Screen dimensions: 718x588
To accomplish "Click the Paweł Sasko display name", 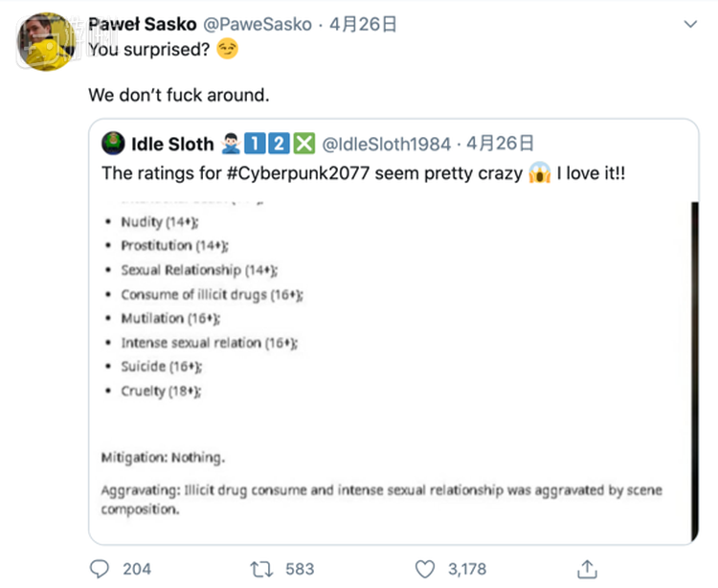I will 142,24.
